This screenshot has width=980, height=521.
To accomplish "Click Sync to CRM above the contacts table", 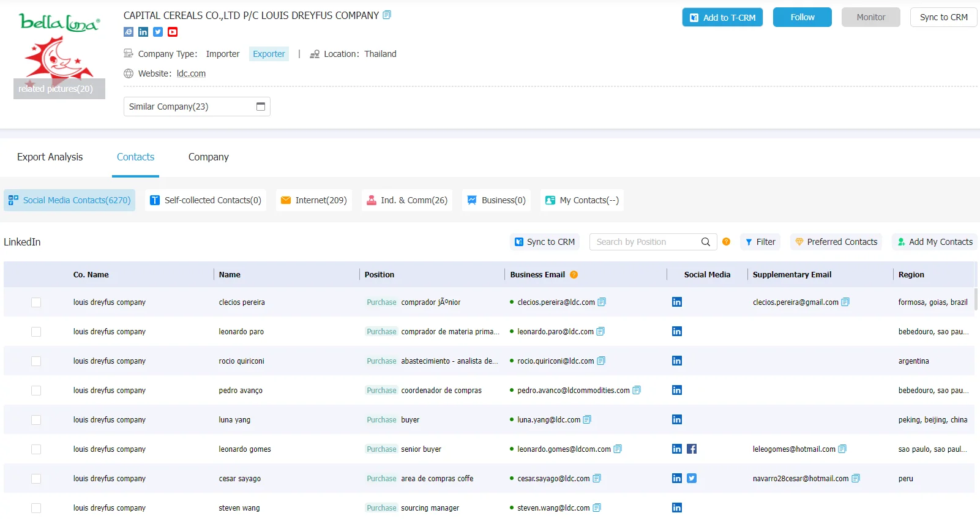I will tap(545, 242).
